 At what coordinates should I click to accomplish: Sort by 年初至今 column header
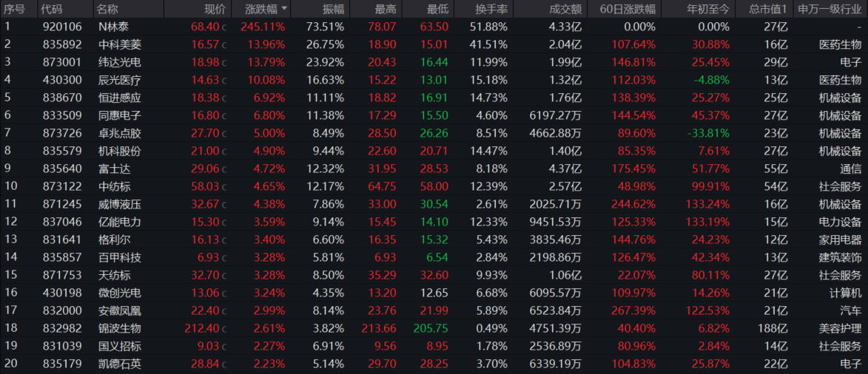click(707, 9)
